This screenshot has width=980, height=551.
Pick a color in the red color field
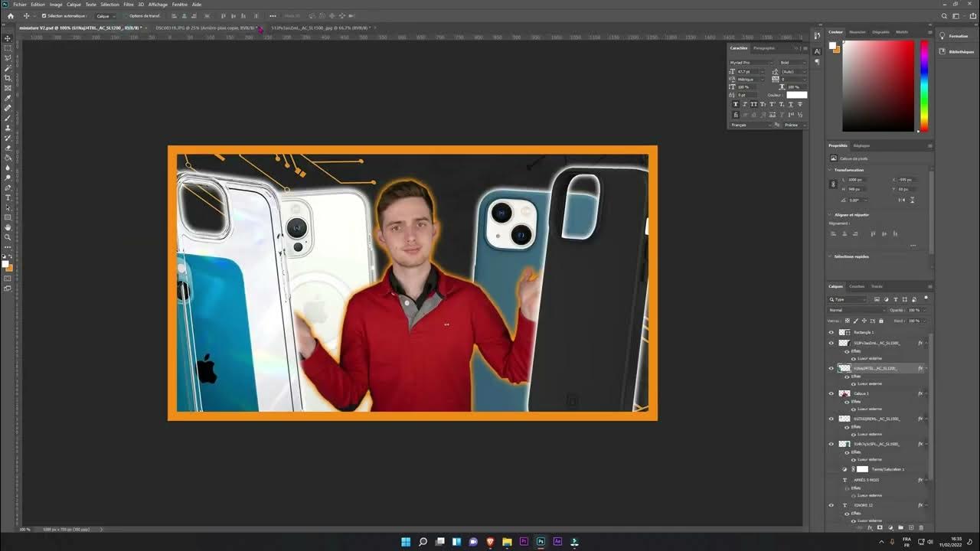point(878,86)
